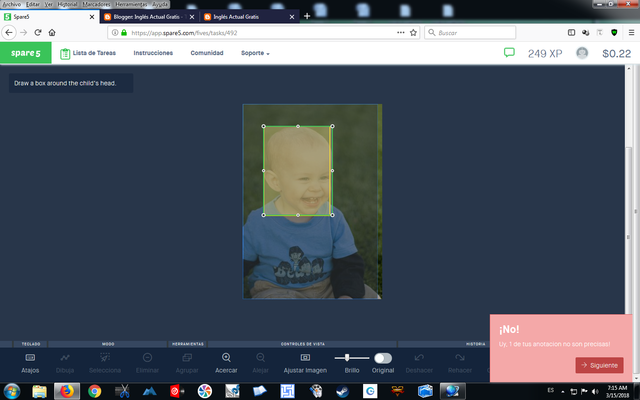Adjust the Brillo brightness slider

coord(351,358)
